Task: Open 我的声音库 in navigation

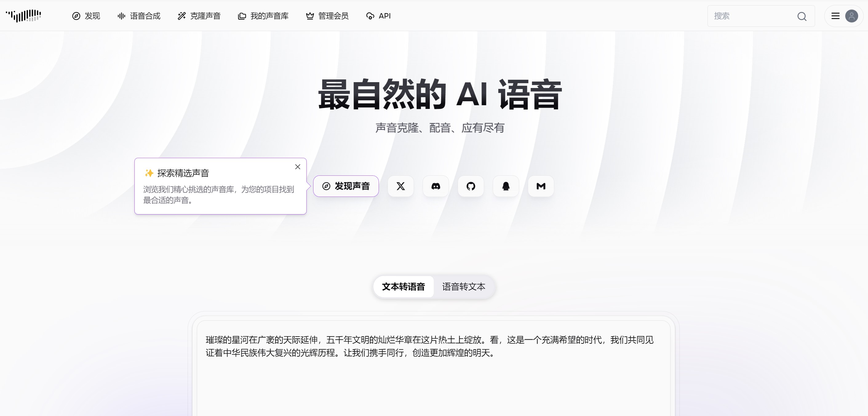Action: 263,16
